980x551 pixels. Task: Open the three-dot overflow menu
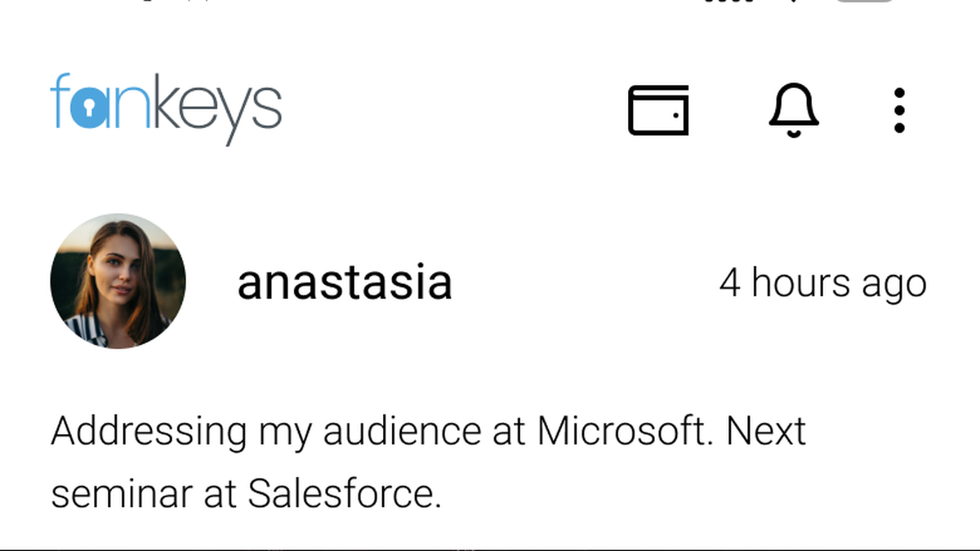pos(899,110)
